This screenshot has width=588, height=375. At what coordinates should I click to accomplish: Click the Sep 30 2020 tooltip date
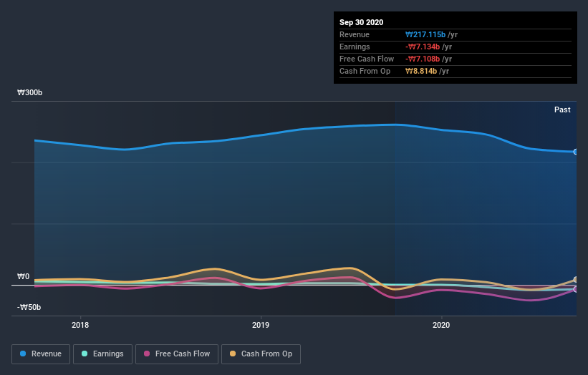(x=361, y=22)
